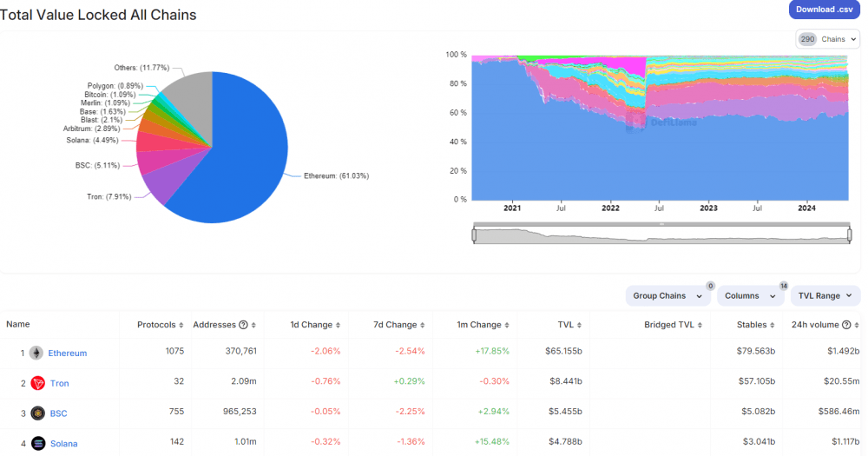Image resolution: width=868 pixels, height=456 pixels.
Task: Click the Base (1.63%) pie label
Action: 102,111
